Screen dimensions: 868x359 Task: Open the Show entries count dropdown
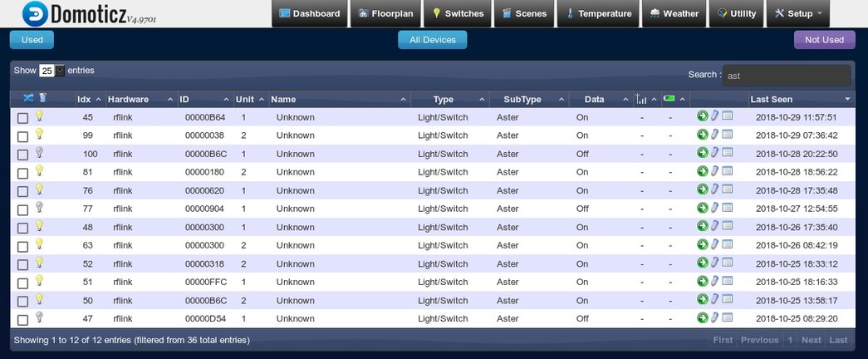tap(51, 71)
